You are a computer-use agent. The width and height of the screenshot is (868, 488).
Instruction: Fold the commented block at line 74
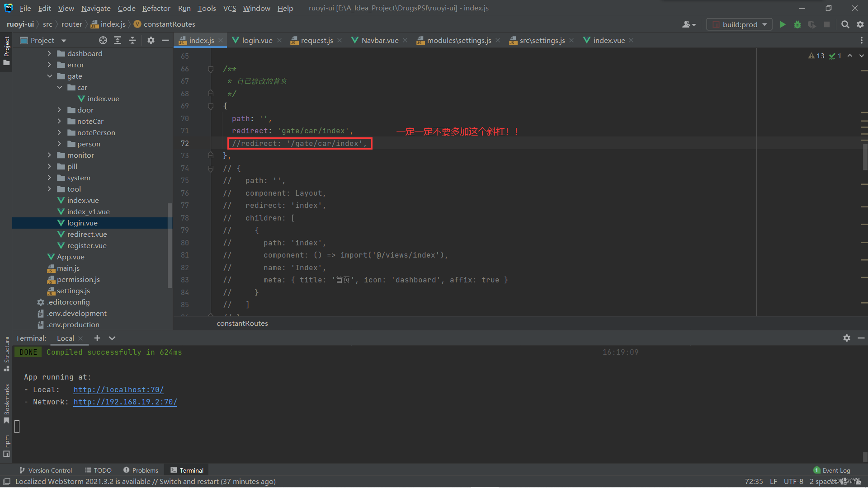click(x=210, y=168)
